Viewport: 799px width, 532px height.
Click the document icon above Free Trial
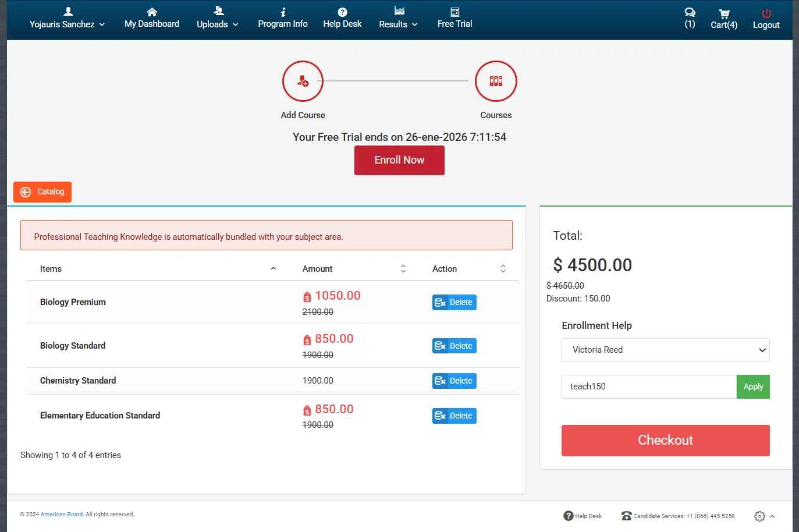455,12
